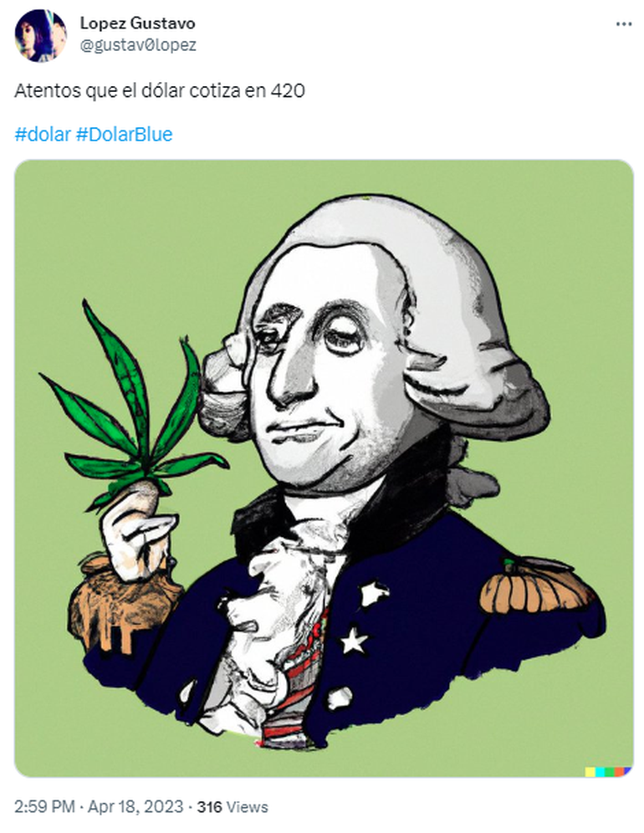Open the @gustav0lopez handle link

pos(138,45)
